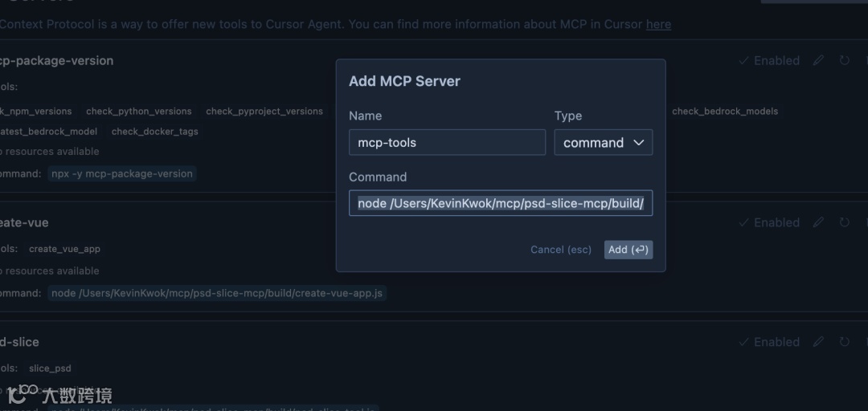Edit the mcp-package-version server with pencil icon
Image resolution: width=868 pixels, height=411 pixels.
click(x=818, y=60)
